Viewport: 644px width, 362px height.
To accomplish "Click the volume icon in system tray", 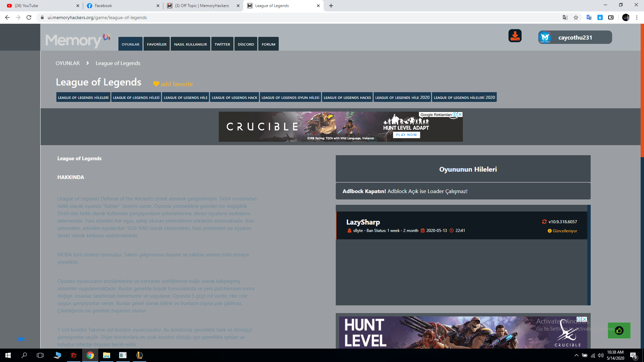I will coord(600,355).
